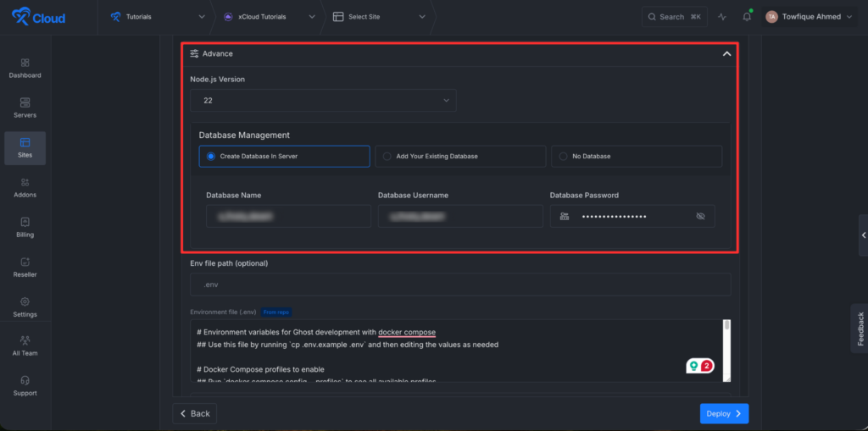The width and height of the screenshot is (868, 431).
Task: Click the underlined docker compose text
Action: tap(407, 333)
